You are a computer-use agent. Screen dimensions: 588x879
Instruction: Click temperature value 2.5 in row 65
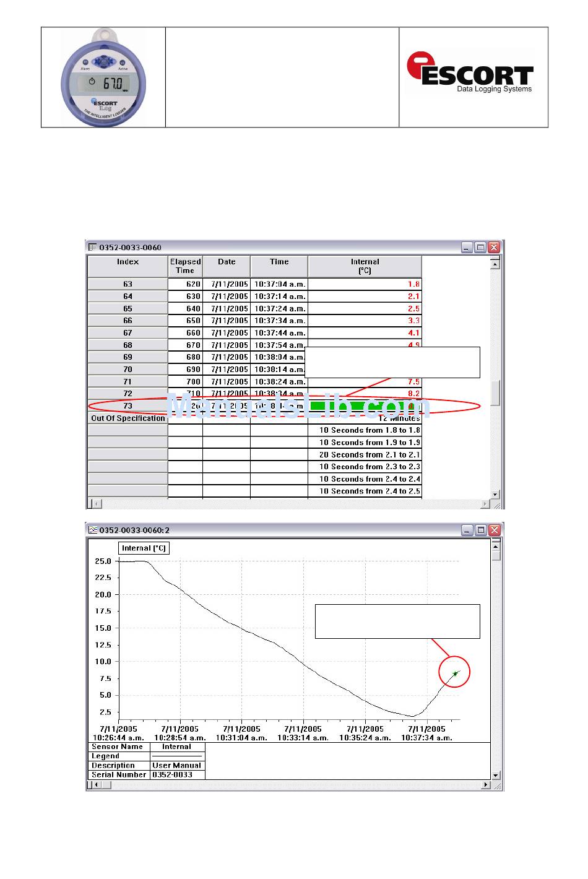click(413, 308)
